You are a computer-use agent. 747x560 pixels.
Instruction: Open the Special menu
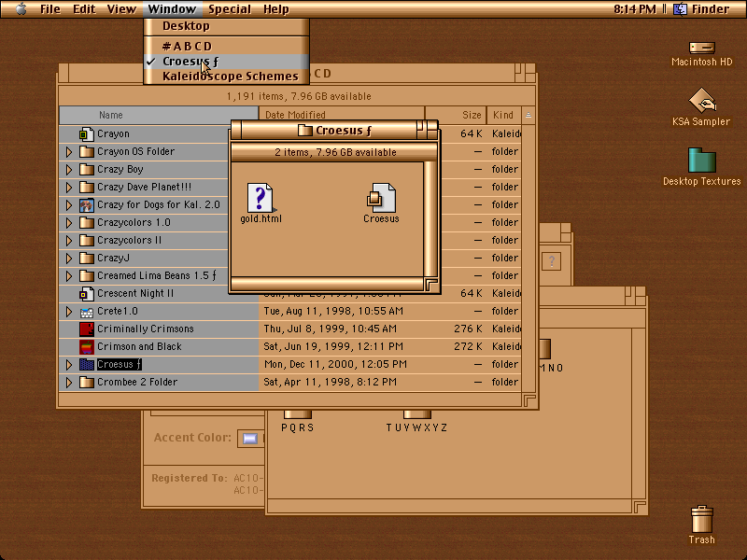coord(230,9)
